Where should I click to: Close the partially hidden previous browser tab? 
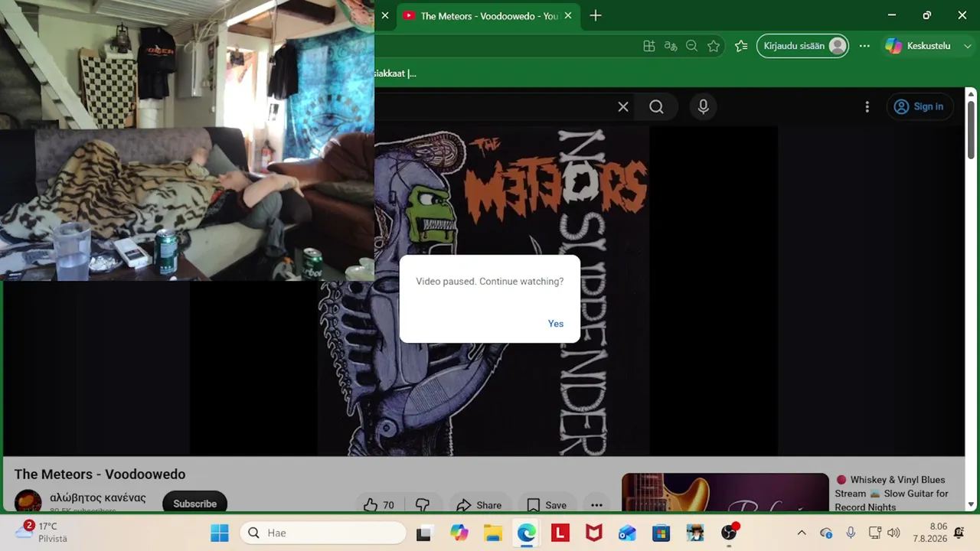click(x=385, y=16)
